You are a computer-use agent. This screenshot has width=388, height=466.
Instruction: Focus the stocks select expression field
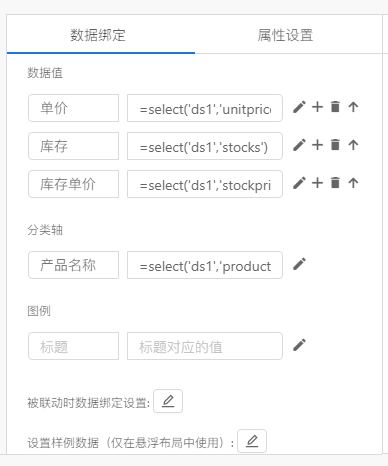205,146
